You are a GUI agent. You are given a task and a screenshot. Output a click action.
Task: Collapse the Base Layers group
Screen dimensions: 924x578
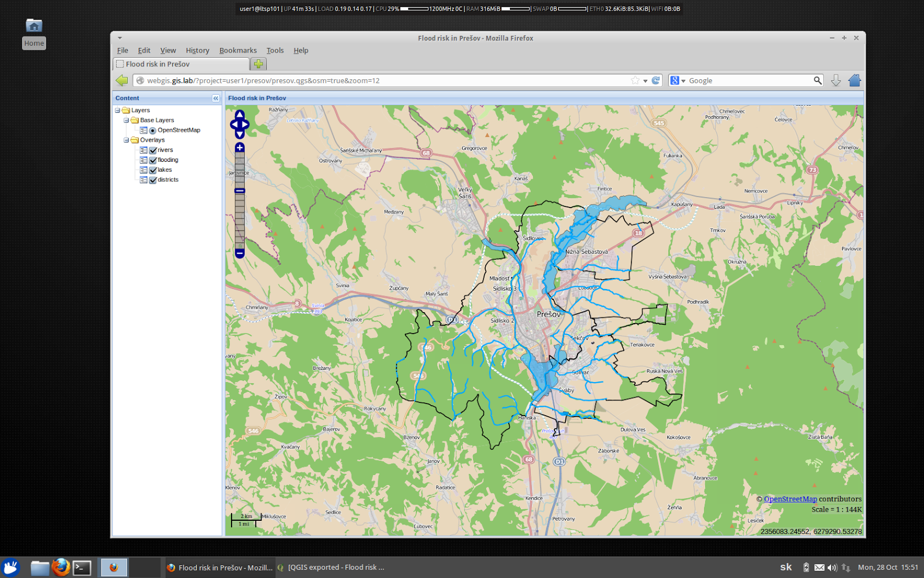click(126, 120)
